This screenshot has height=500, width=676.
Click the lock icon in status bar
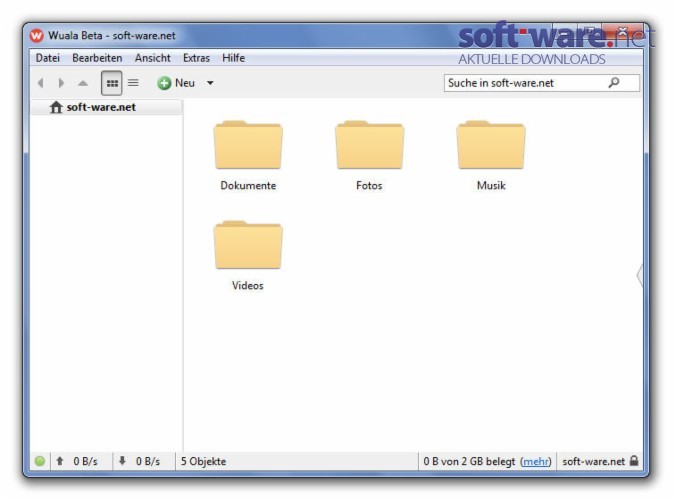(634, 460)
